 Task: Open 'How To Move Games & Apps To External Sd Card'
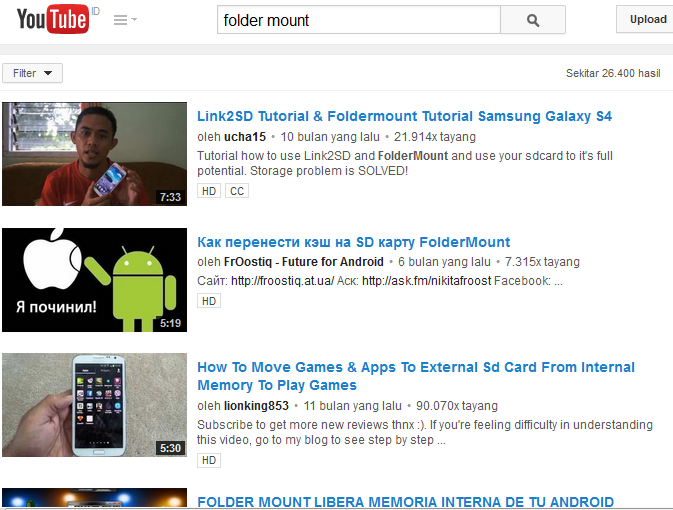pos(415,376)
